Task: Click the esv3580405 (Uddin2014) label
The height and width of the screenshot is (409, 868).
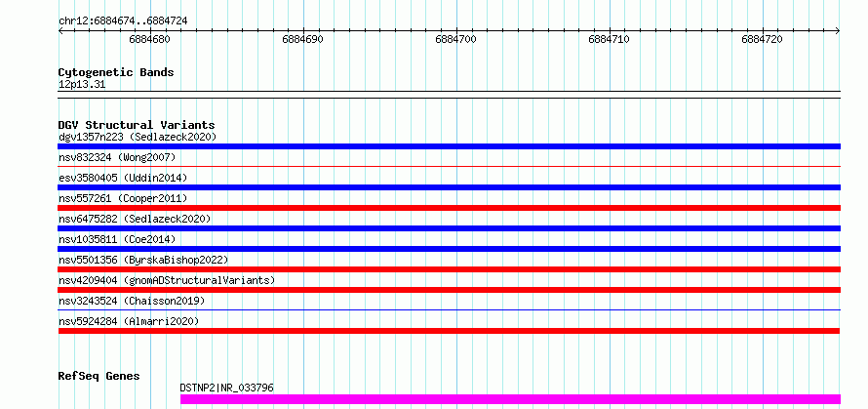Action: coord(123,178)
